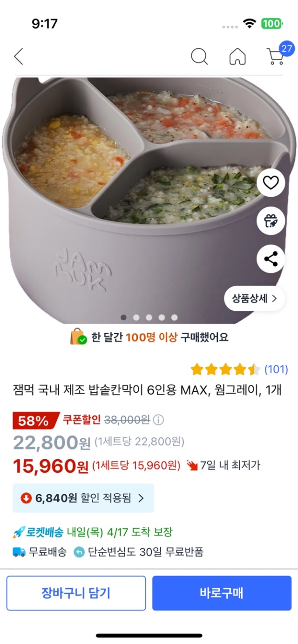Tap the back arrow icon

19,57
